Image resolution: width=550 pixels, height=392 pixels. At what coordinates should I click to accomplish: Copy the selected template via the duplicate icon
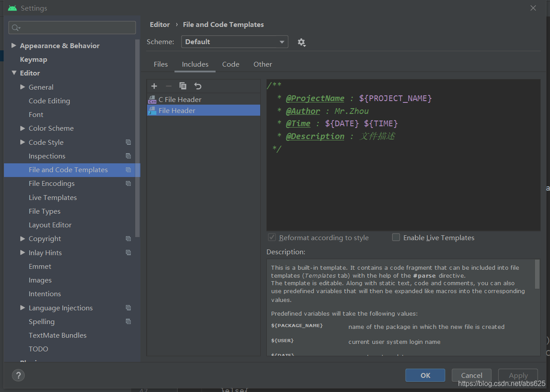[x=183, y=86]
